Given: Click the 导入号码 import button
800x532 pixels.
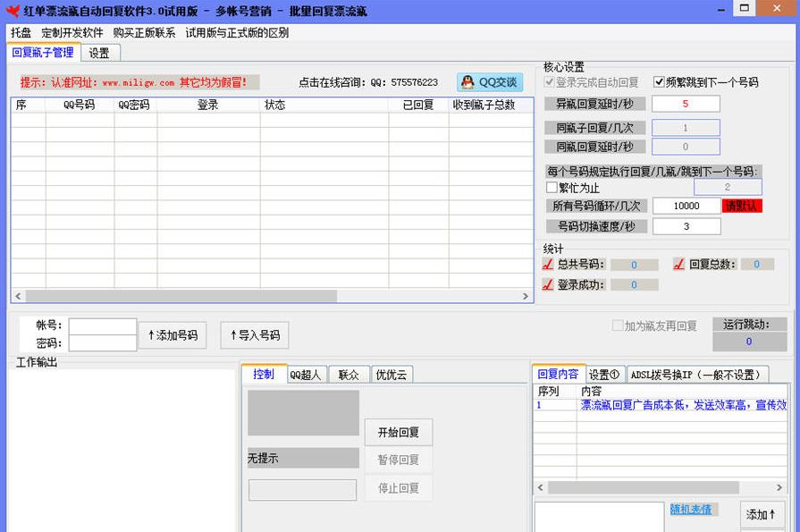Looking at the screenshot, I should (x=255, y=334).
